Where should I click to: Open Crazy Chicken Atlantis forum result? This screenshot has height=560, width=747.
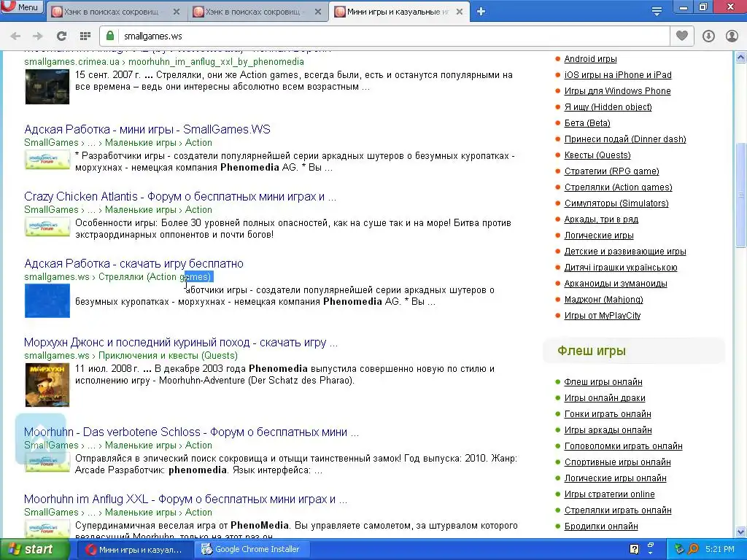click(180, 197)
